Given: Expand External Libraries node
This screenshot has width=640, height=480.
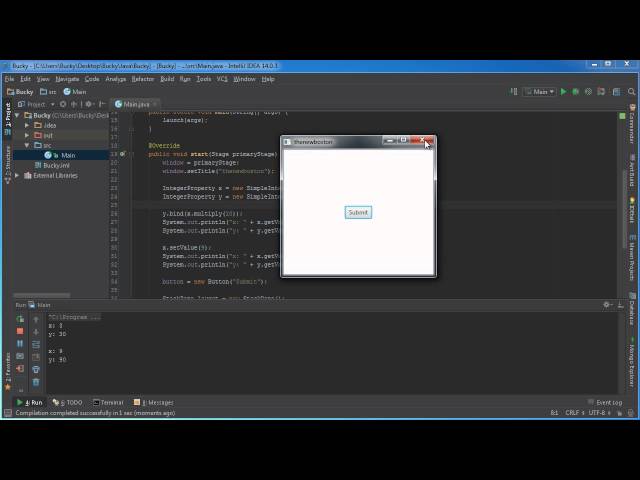Looking at the screenshot, I should click(17, 176).
